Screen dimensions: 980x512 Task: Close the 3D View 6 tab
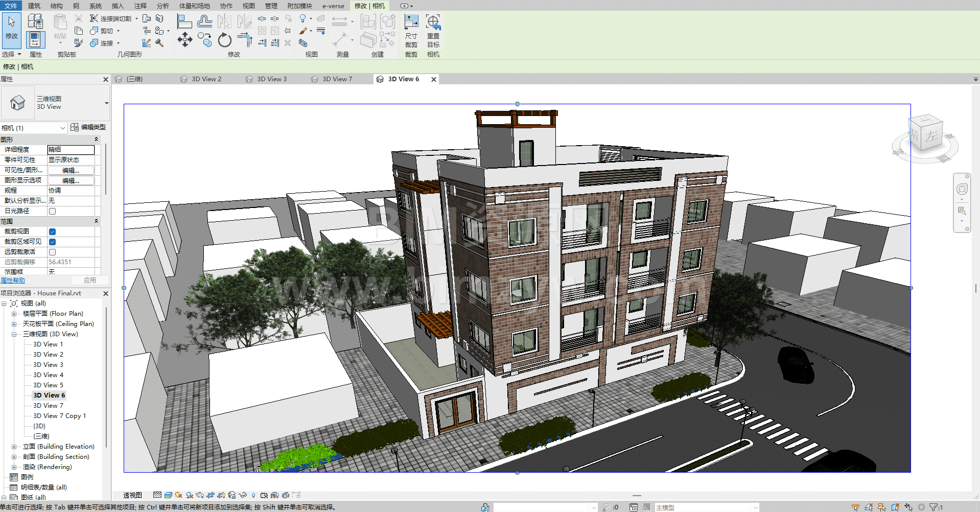(434, 79)
